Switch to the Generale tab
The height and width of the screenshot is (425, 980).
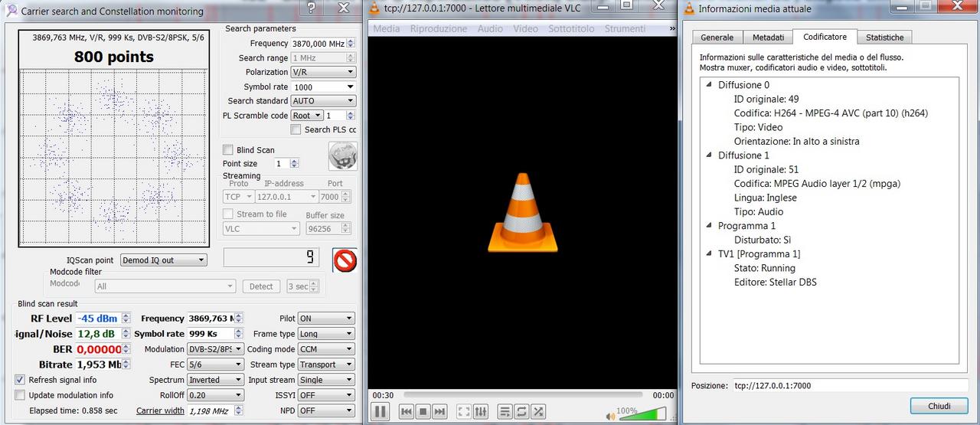717,37
